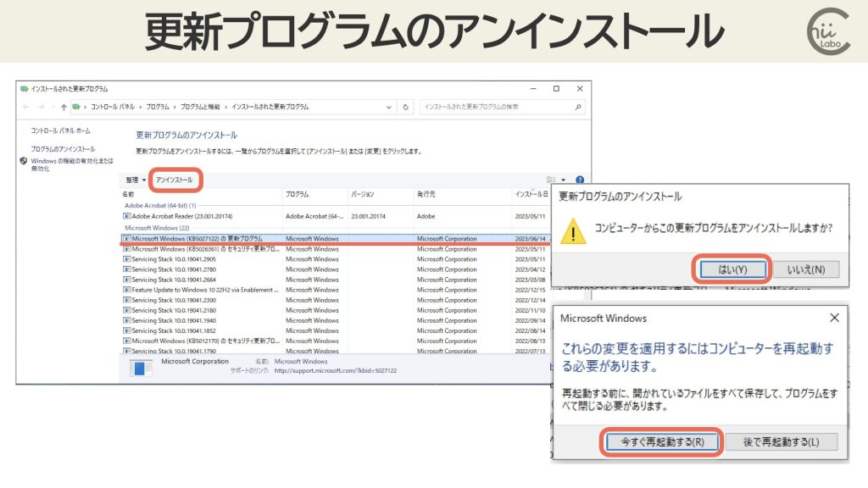The image size is (868, 488).
Task: Click the Feature Update to Windows 10 22H2 icon
Action: point(127,290)
